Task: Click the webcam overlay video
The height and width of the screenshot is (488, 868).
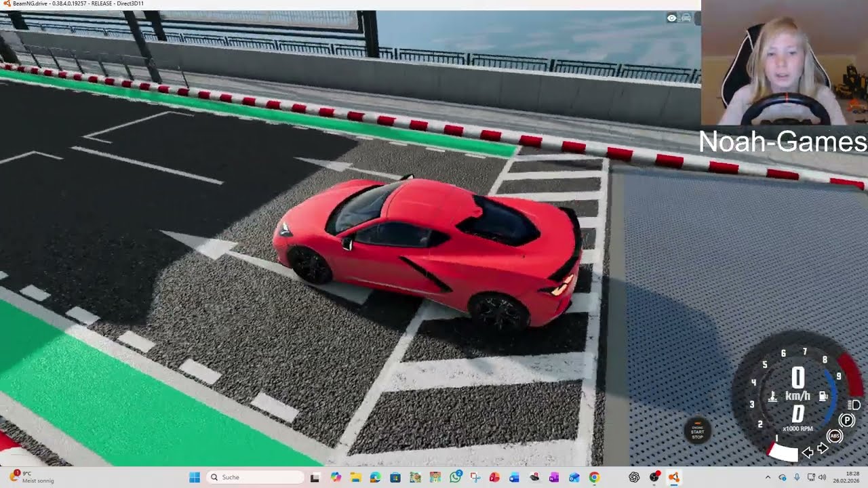Action: [785, 63]
